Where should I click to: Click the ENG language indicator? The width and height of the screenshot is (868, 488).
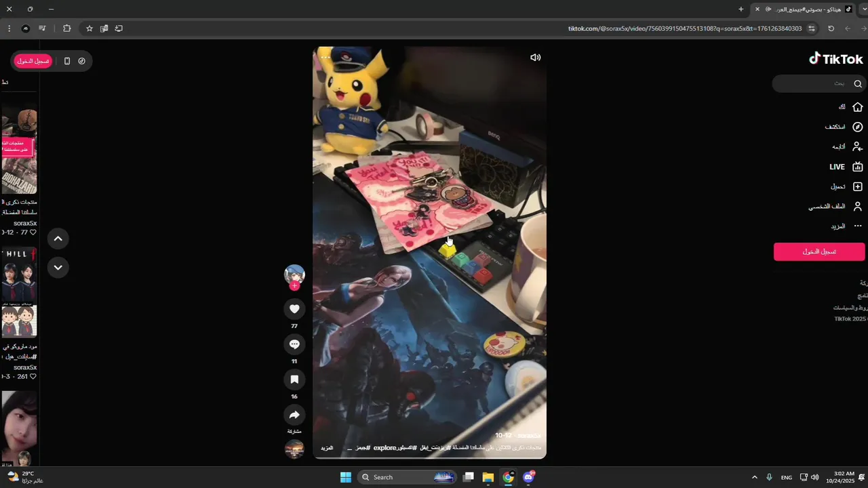pyautogui.click(x=787, y=477)
